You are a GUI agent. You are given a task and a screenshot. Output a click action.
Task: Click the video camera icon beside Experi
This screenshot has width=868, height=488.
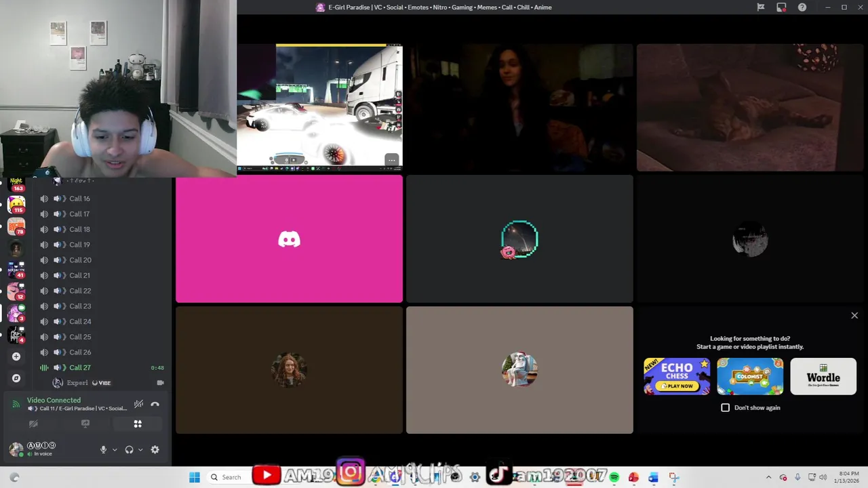click(x=160, y=383)
